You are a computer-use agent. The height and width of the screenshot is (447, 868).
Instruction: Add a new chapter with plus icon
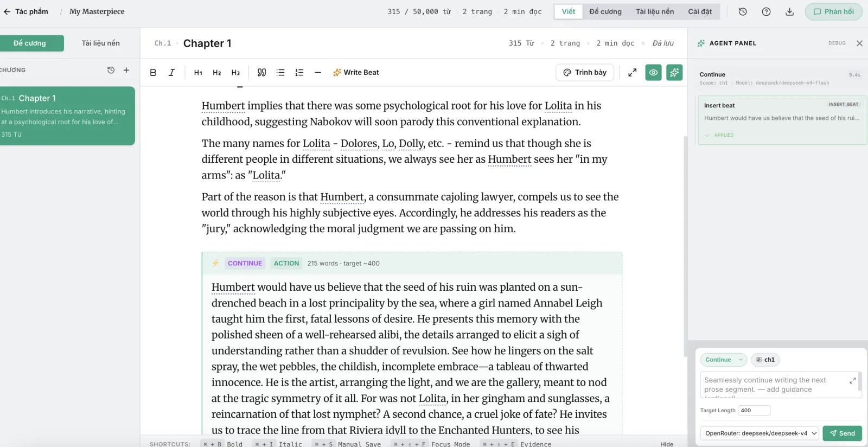click(126, 70)
